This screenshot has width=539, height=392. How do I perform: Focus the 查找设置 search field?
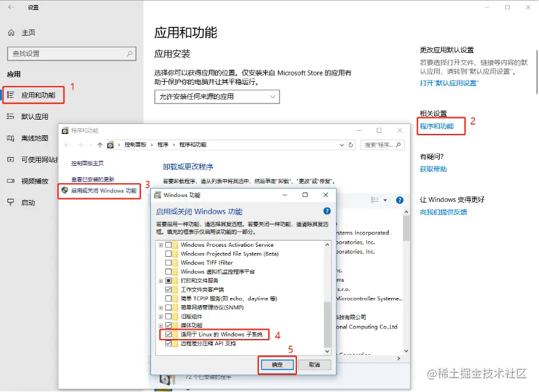[x=72, y=54]
